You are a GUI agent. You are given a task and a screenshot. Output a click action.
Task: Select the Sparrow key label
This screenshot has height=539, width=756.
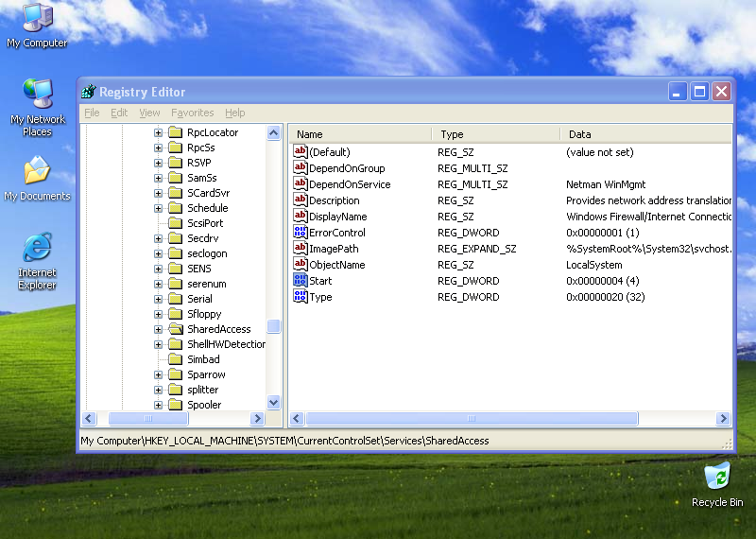(206, 374)
